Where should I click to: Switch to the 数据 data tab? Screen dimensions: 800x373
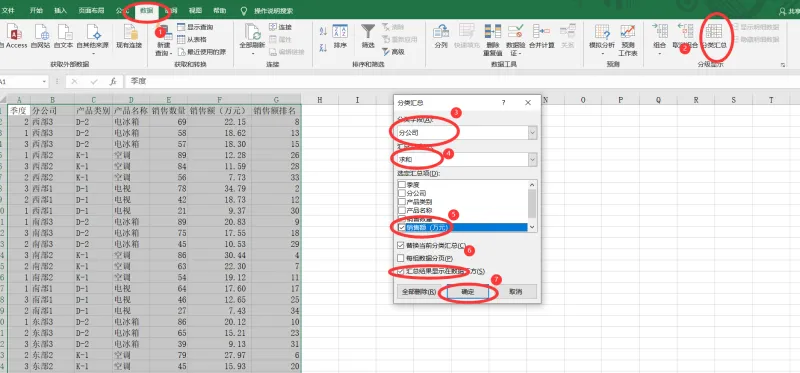(x=146, y=10)
